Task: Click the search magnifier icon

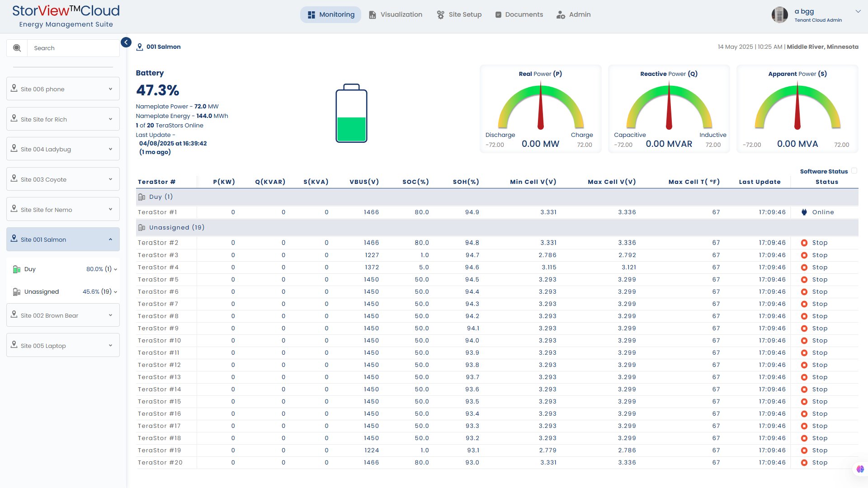Action: [x=17, y=48]
